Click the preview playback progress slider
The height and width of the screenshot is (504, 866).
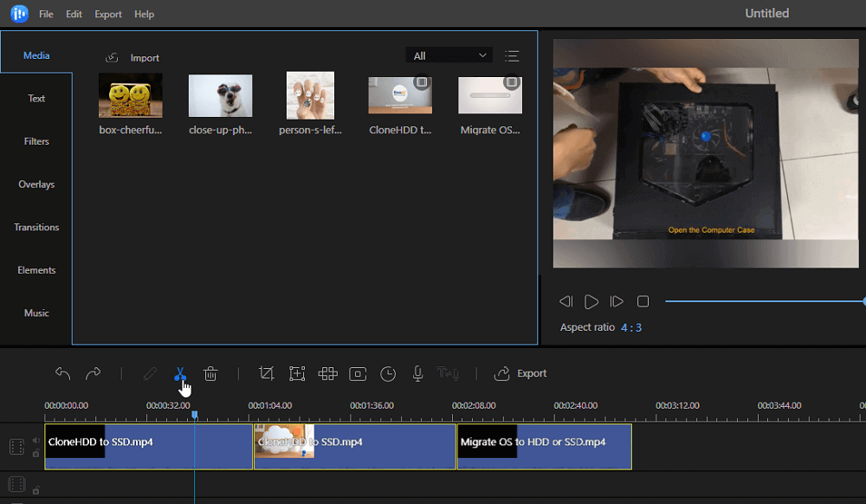[x=762, y=301]
